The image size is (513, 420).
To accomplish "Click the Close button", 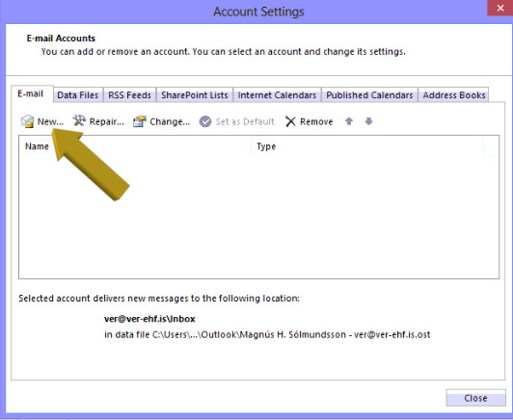I will coord(475,398).
